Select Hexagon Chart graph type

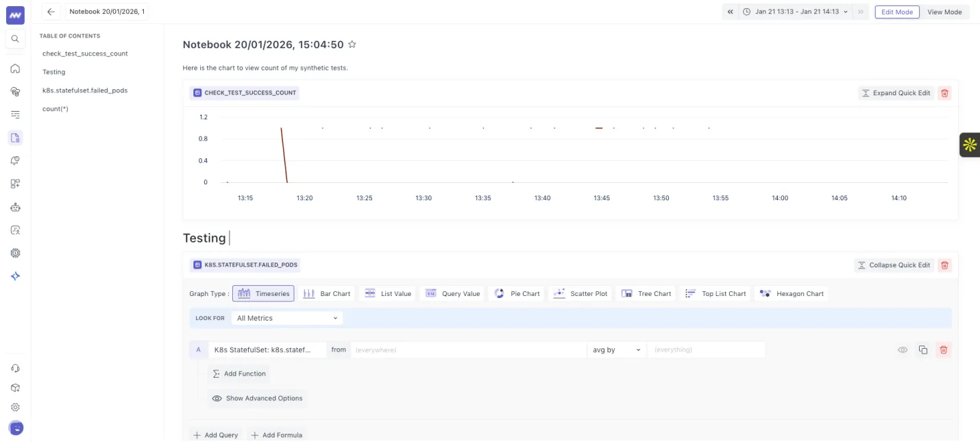pos(792,293)
